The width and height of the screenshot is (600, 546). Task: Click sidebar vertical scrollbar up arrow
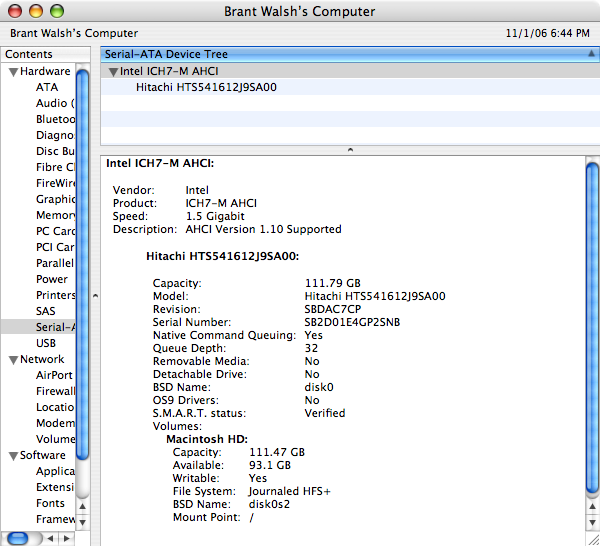click(82, 507)
